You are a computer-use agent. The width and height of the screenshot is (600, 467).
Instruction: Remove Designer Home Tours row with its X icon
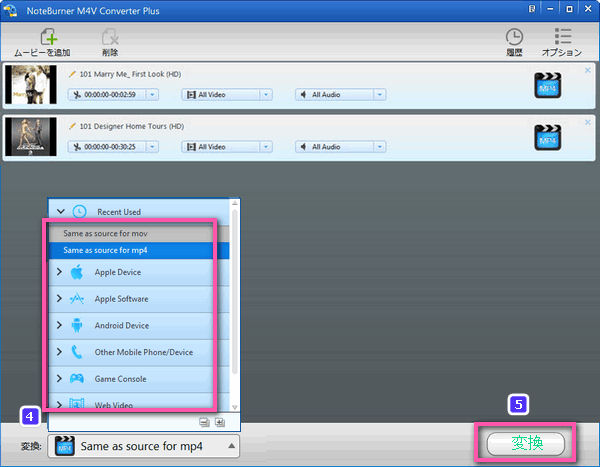588,122
